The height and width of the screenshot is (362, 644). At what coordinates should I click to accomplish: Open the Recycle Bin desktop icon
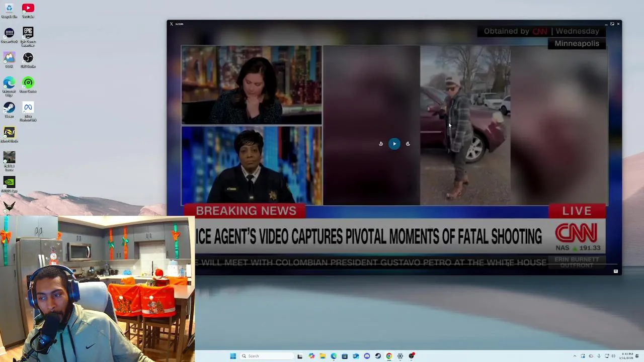(9, 11)
